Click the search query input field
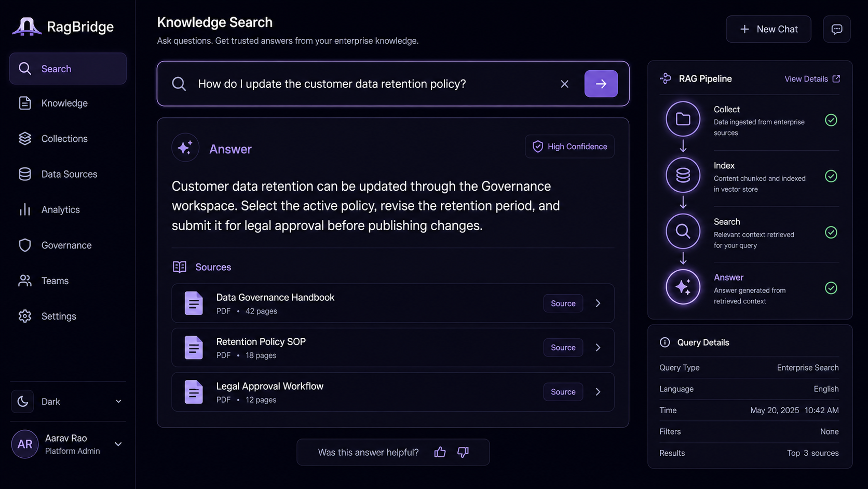This screenshot has width=868, height=489. tap(374, 84)
